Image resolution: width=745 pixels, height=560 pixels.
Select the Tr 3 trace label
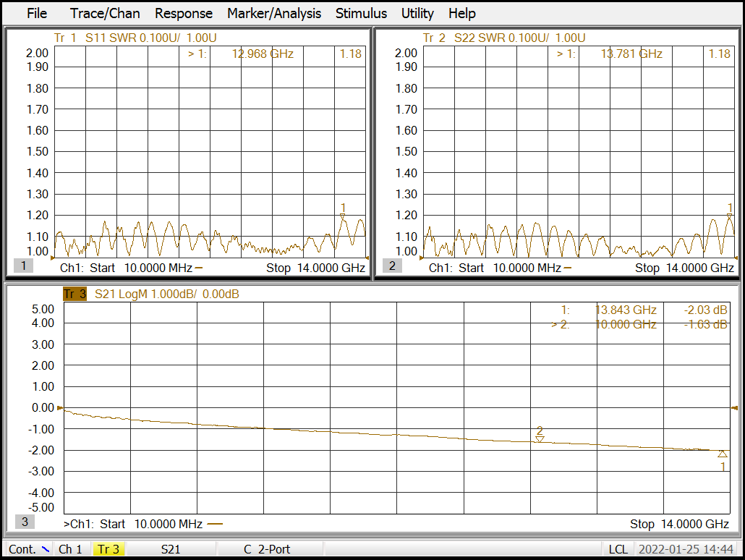(74, 294)
